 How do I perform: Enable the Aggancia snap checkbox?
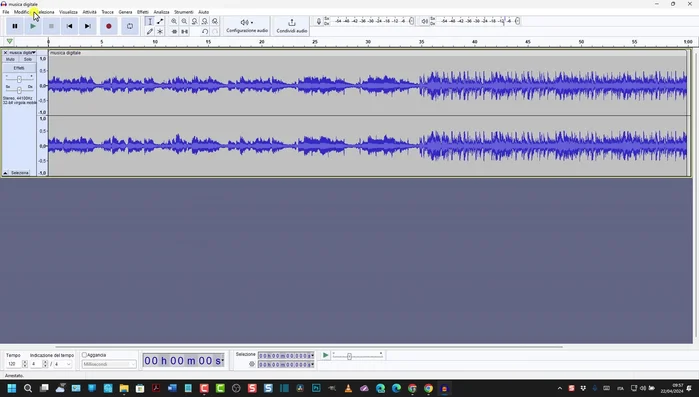(x=84, y=355)
